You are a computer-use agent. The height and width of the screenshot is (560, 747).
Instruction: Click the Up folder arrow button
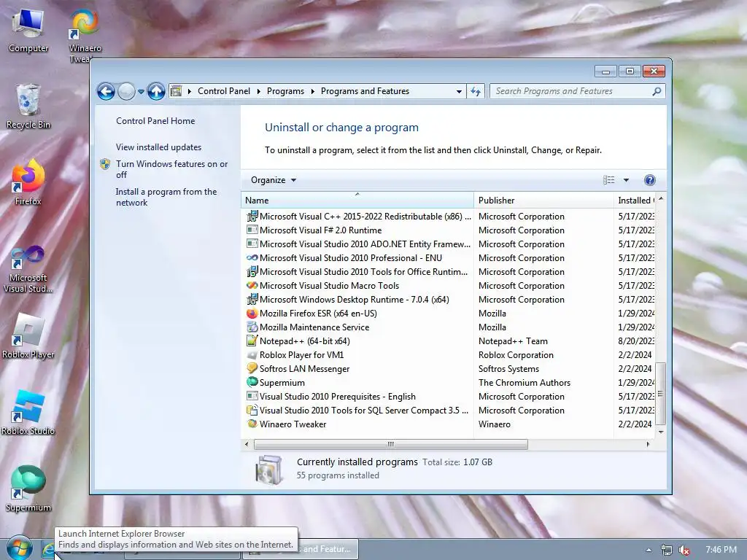coord(156,91)
